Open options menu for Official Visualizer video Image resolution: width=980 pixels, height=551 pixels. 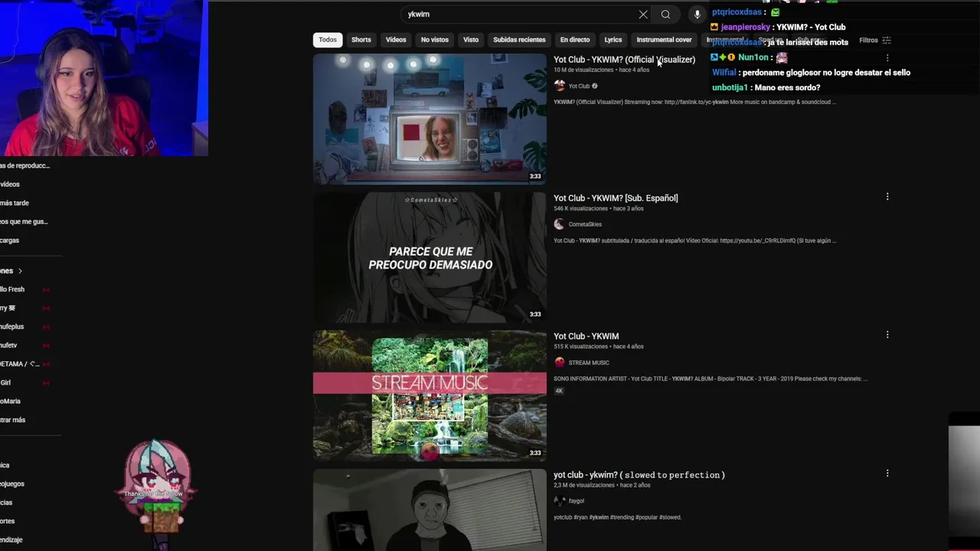pos(887,58)
